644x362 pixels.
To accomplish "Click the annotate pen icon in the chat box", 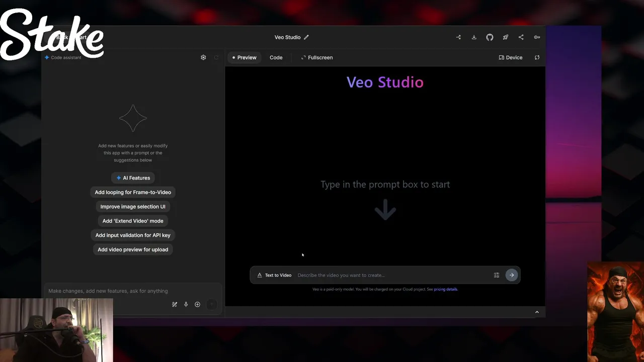I will (x=175, y=304).
